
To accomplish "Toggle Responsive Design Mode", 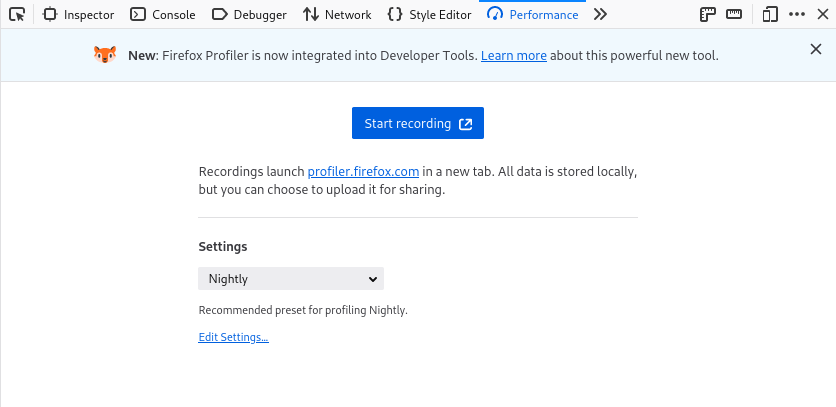I will pos(769,15).
